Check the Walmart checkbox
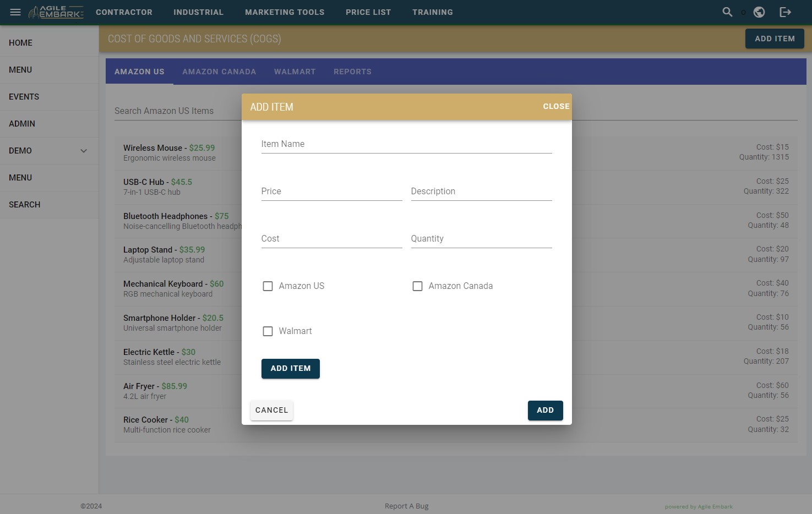This screenshot has height=514, width=812. pyautogui.click(x=268, y=331)
